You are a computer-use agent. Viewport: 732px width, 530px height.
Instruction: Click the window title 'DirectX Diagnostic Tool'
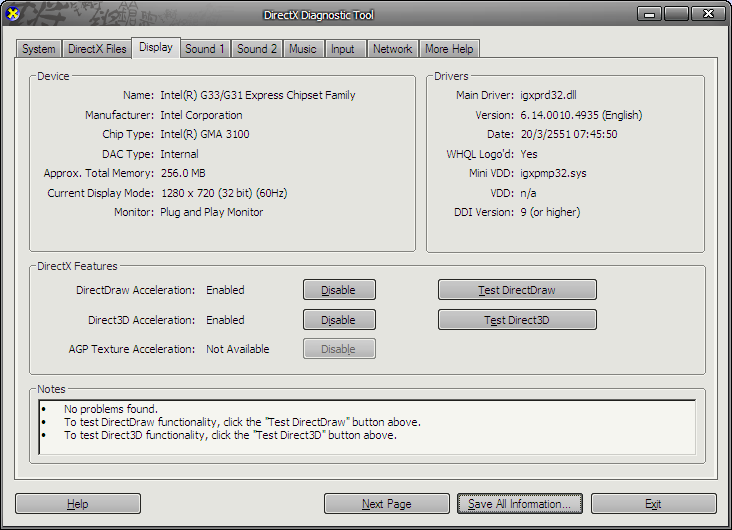tap(318, 15)
